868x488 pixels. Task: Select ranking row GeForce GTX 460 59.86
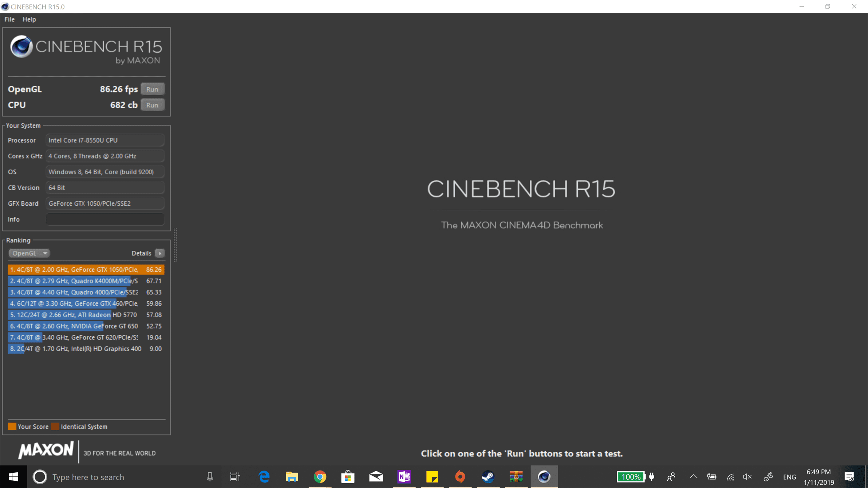(x=86, y=303)
